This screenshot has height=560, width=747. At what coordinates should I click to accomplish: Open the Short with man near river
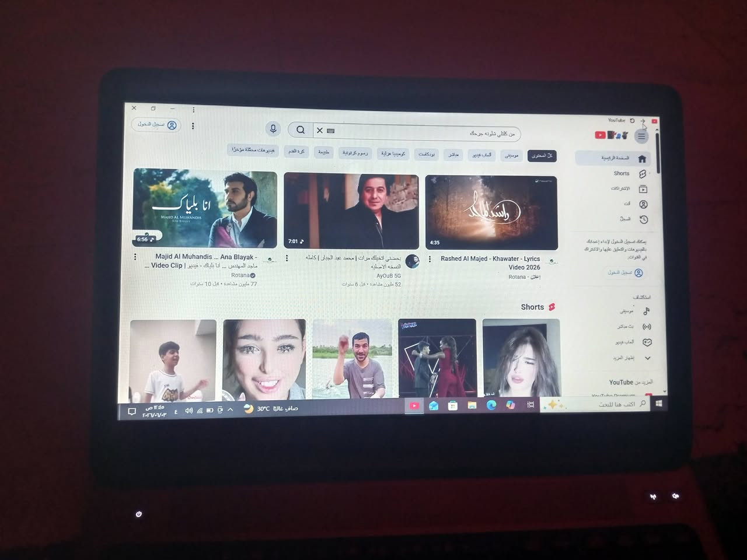(352, 359)
